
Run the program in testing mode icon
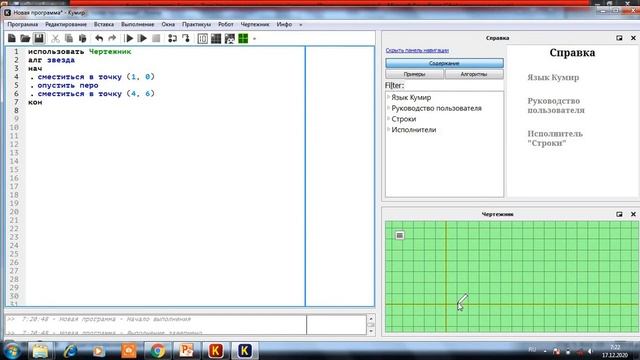(x=142, y=39)
